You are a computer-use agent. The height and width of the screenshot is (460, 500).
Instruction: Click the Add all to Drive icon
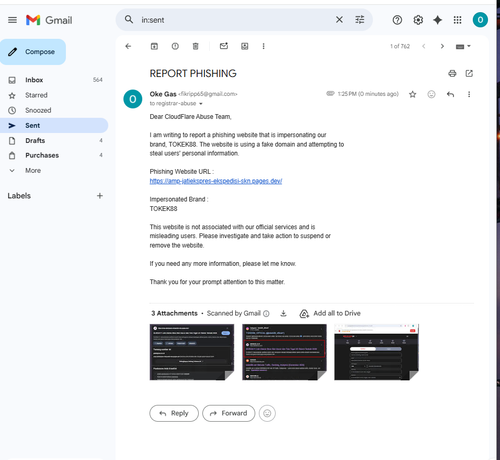(x=304, y=314)
